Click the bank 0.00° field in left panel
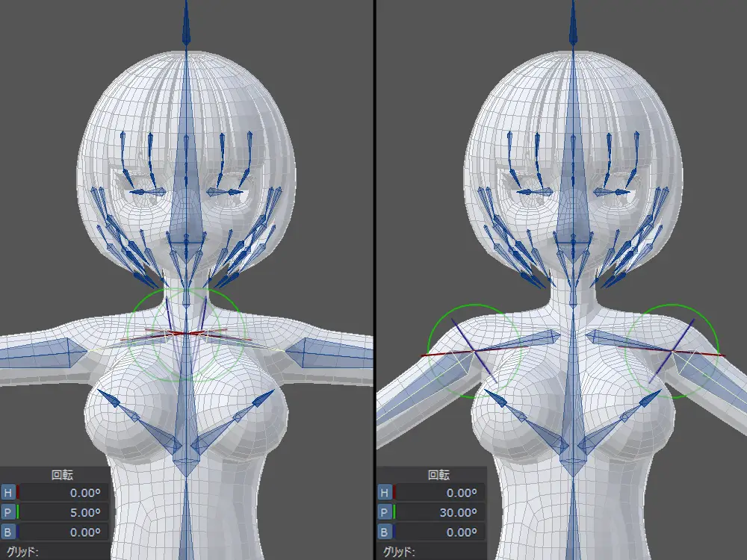Screen dimensions: 747x560 [63, 532]
